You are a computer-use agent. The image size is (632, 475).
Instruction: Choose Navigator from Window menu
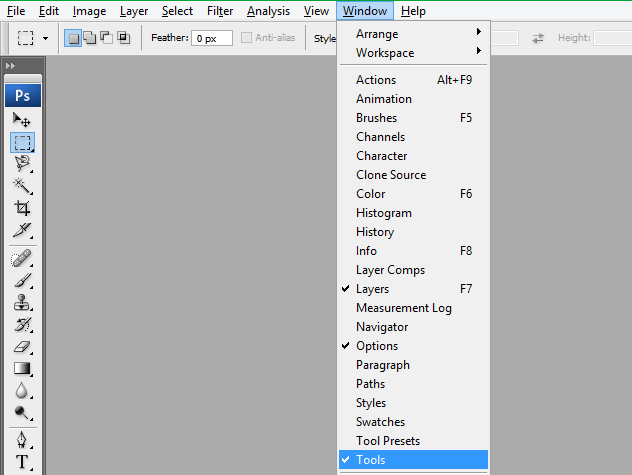[413, 327]
